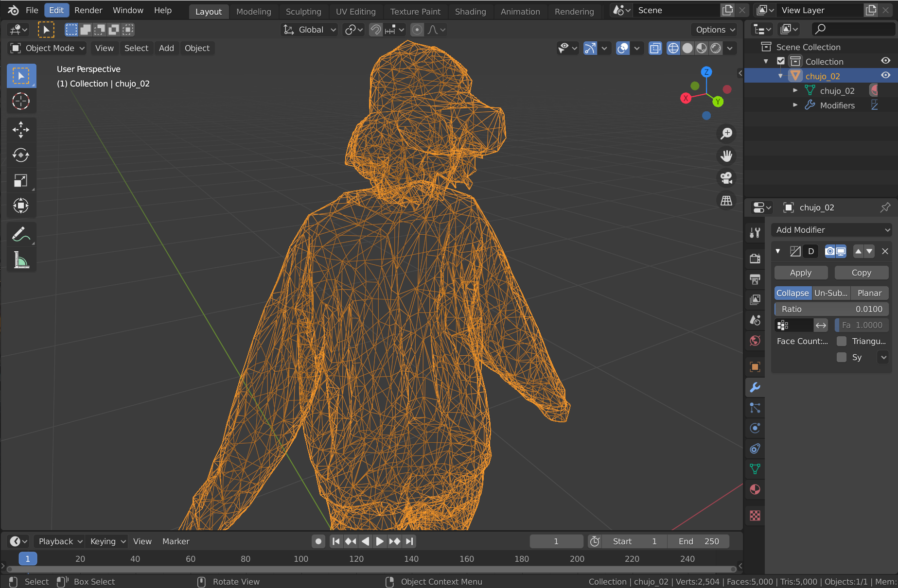This screenshot has width=898, height=588.
Task: Toggle X-Ray view button
Action: (x=655, y=48)
